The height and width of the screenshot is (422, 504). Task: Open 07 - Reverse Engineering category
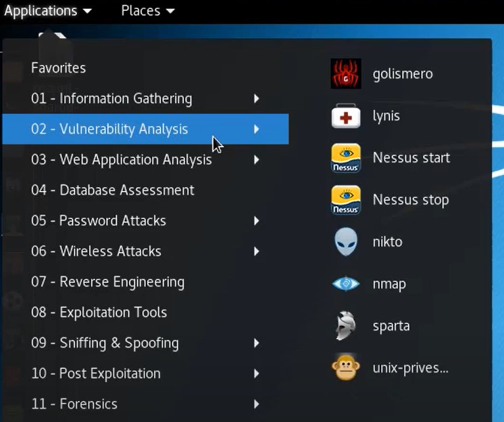(145, 282)
